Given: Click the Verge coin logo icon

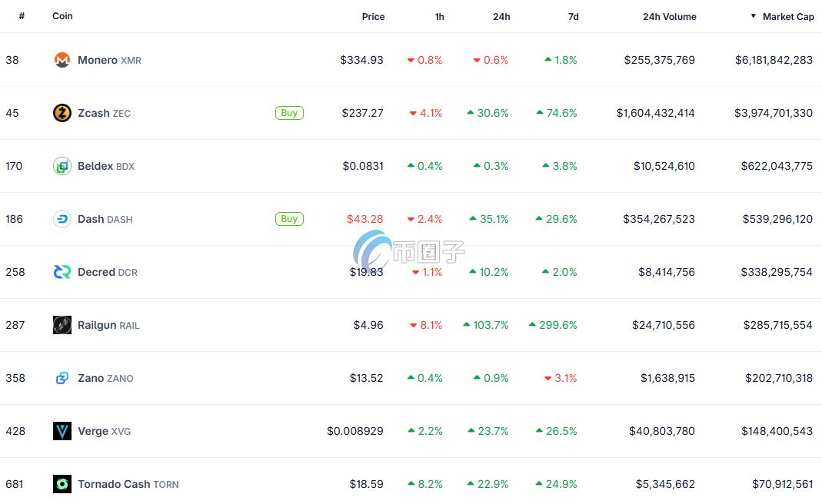Looking at the screenshot, I should pyautogui.click(x=62, y=431).
